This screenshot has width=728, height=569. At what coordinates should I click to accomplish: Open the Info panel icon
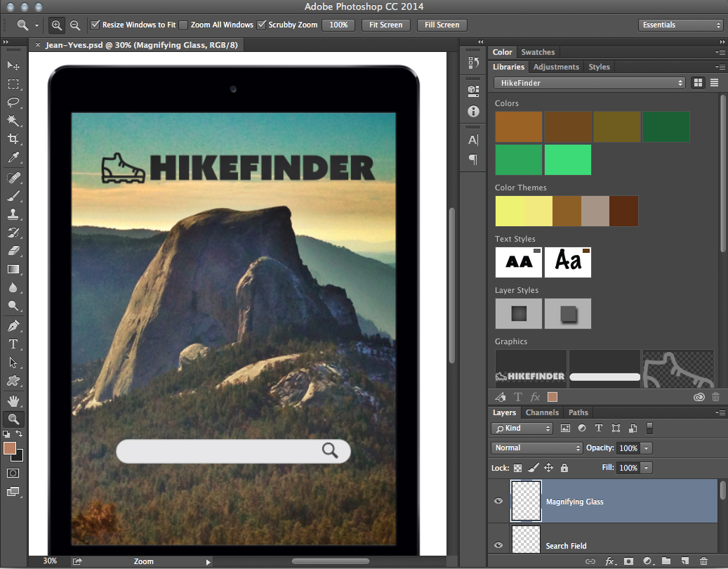tap(473, 112)
